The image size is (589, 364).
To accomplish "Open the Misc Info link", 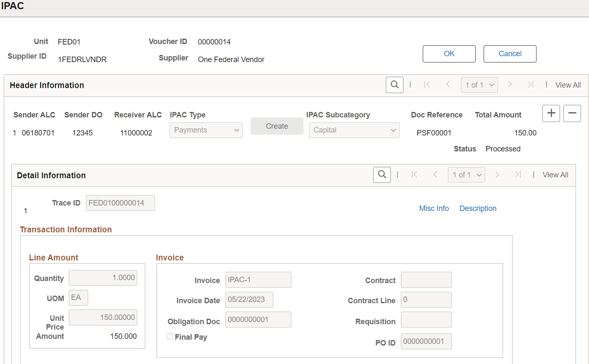I will click(x=434, y=208).
